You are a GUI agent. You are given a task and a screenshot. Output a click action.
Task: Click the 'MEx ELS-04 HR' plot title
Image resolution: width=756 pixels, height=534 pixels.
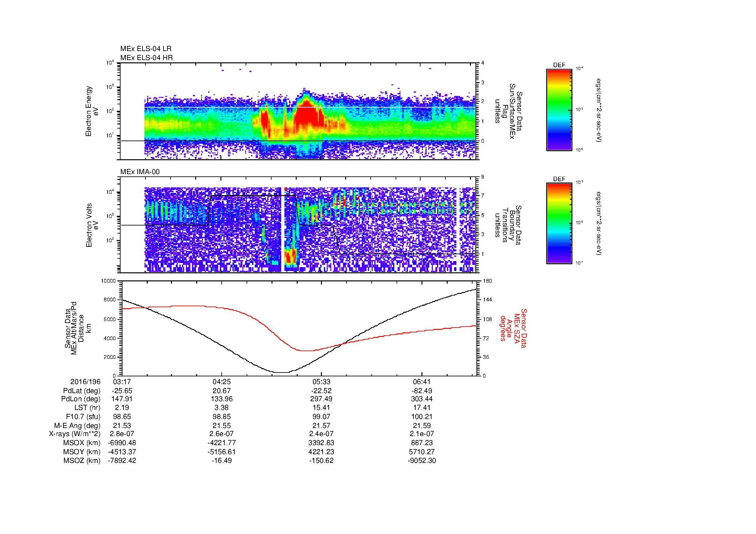pos(146,58)
